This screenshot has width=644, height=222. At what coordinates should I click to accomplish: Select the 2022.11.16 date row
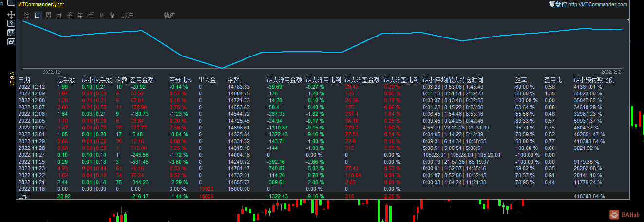coord(31,189)
